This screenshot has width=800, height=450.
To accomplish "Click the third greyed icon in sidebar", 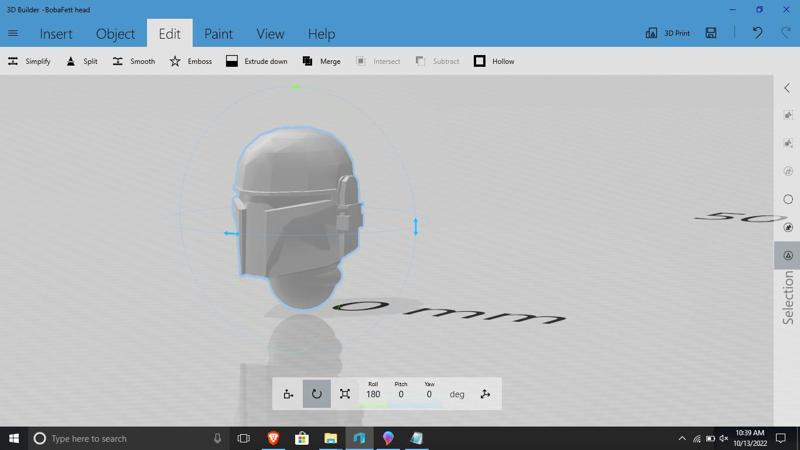I will click(788, 171).
